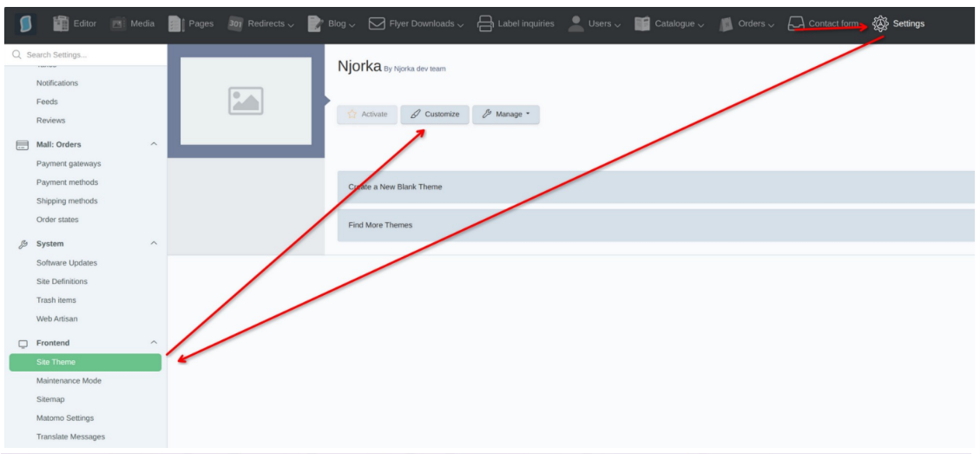
Task: Open the Manage button dropdown caret
Action: (x=528, y=115)
